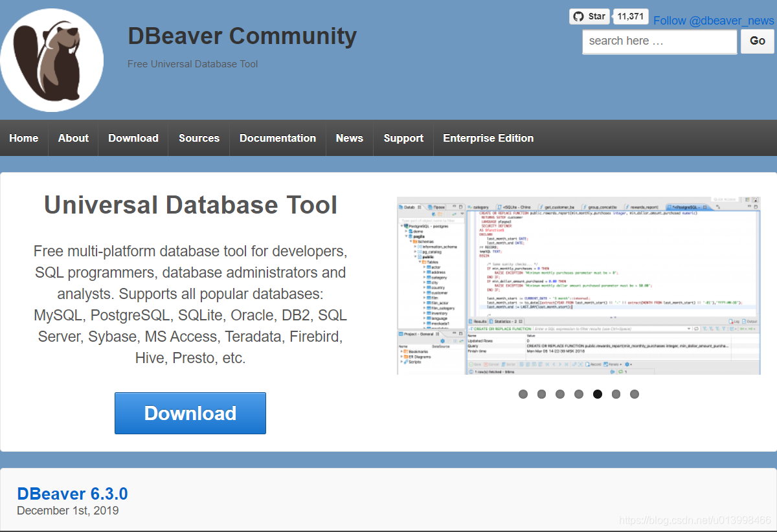Click the big blue Download button
The image size is (777, 532).
190,413
